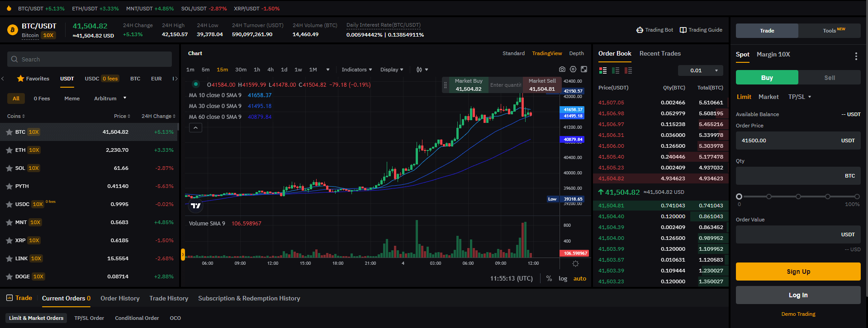
Task: Click the coin Search field
Action: point(90,59)
